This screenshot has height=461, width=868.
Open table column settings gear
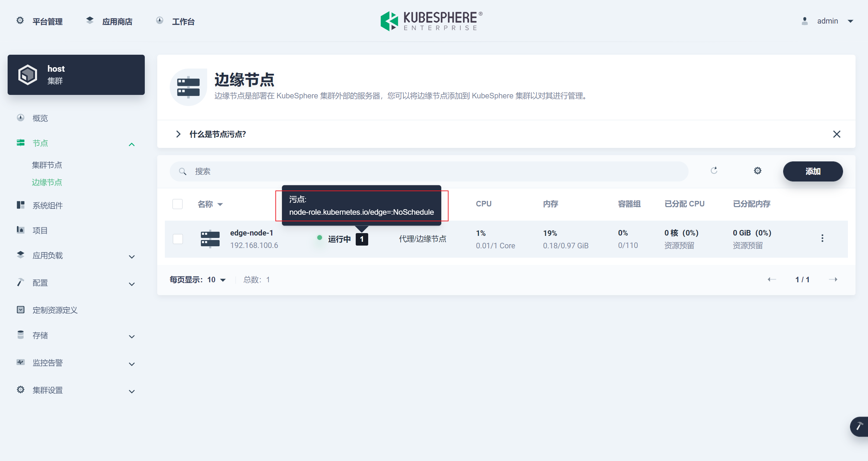click(758, 171)
